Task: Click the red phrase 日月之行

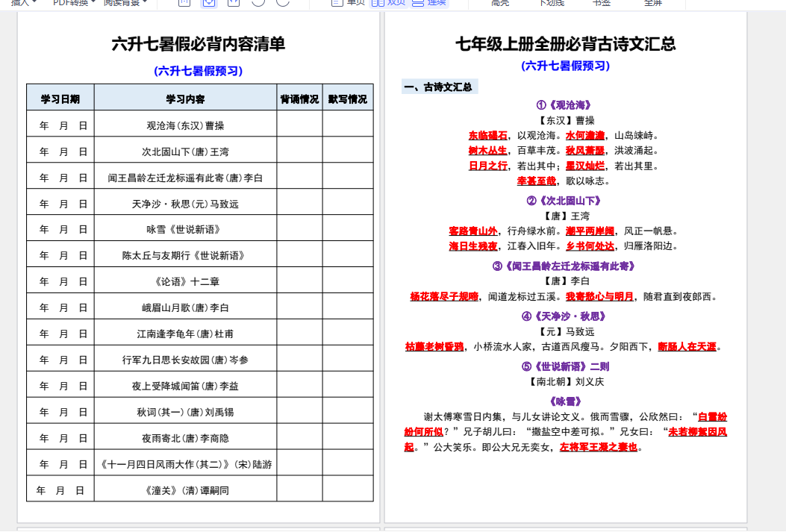Action: 488,166
